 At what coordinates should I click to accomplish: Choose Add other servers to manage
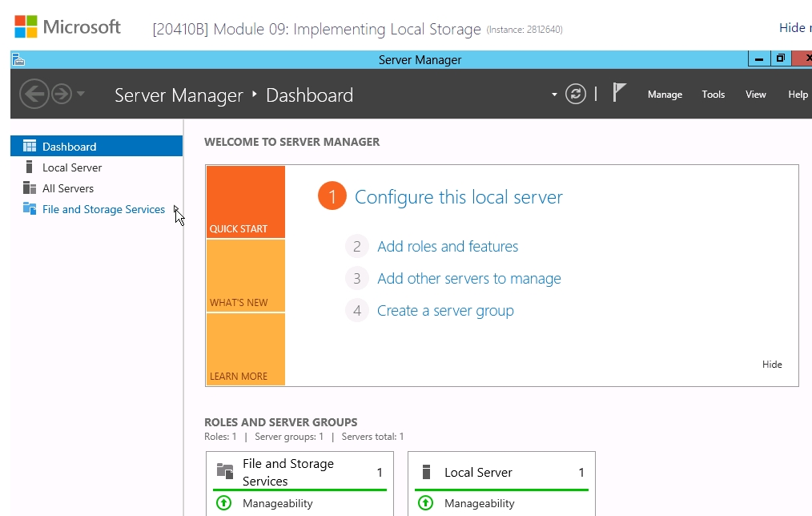pos(468,278)
